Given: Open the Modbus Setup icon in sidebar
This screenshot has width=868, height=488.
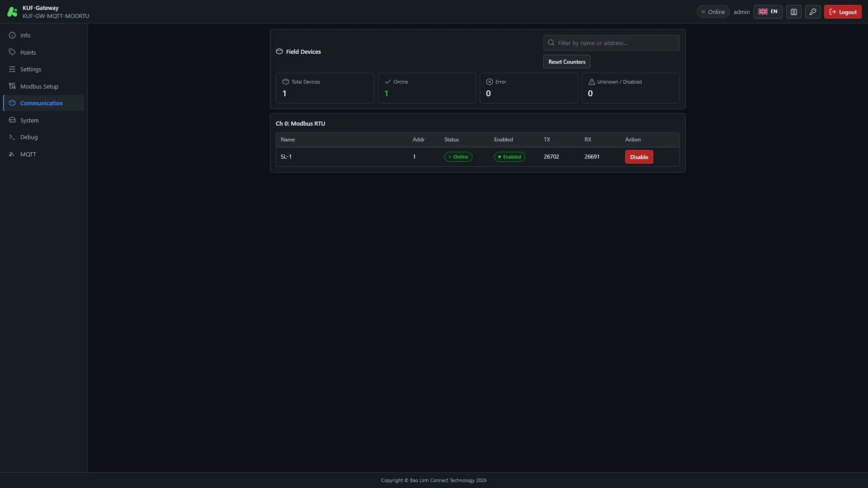Looking at the screenshot, I should tap(12, 86).
